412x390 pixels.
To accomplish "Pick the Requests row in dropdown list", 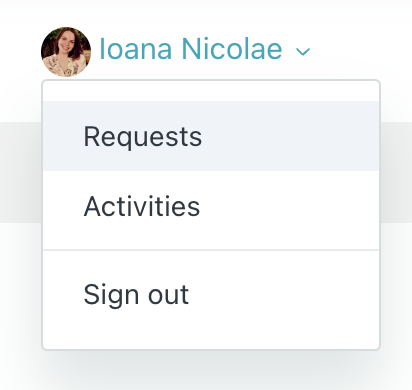I will pos(211,136).
